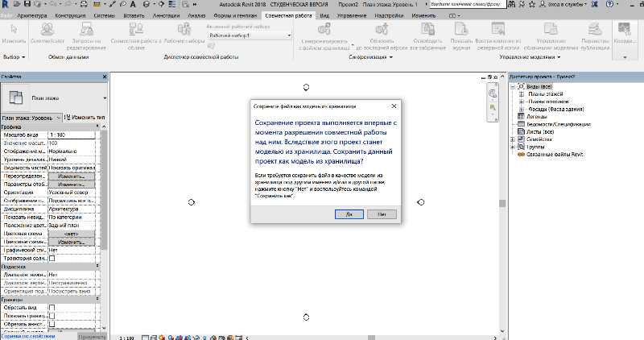This screenshot has height=340, width=644.
Task: Click the Print icon in quick access toolbar
Action: (84, 4)
